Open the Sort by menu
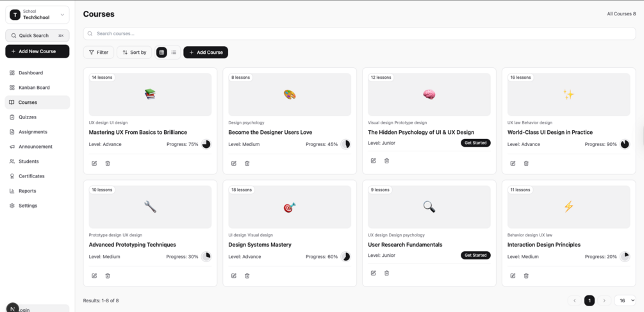 [x=135, y=52]
